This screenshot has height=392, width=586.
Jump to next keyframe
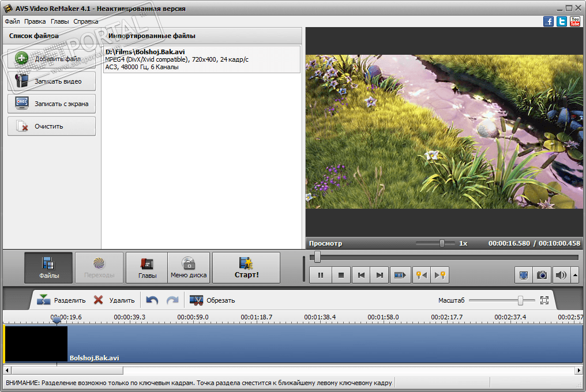440,276
